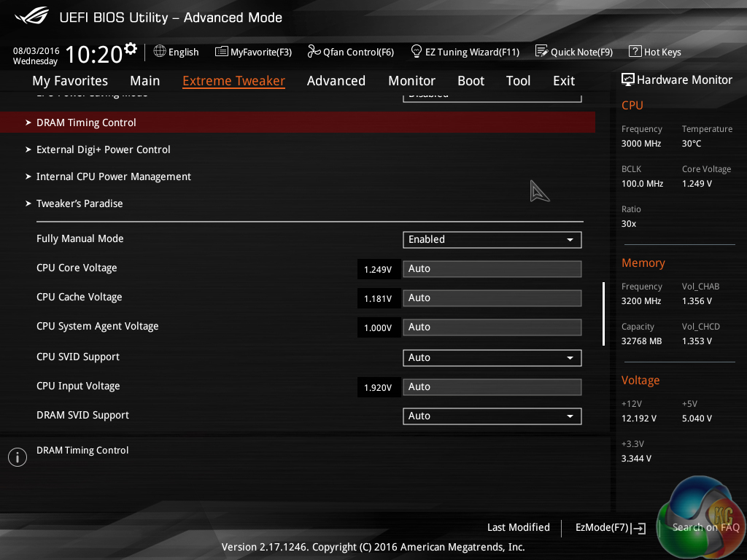Click the EzMode exit arrow icon

coord(638,528)
